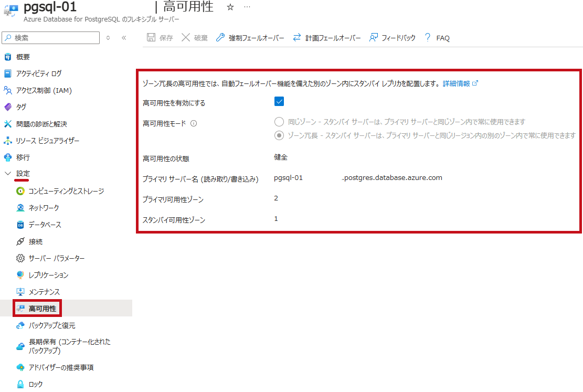583x392 pixels.
Task: Click the 概要 overview icon
Action: (x=8, y=57)
